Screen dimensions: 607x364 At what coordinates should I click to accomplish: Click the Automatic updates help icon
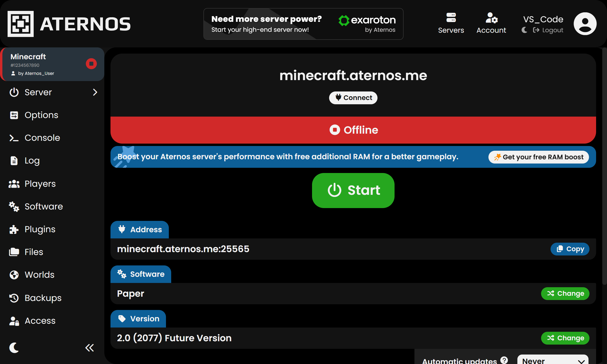click(x=504, y=360)
